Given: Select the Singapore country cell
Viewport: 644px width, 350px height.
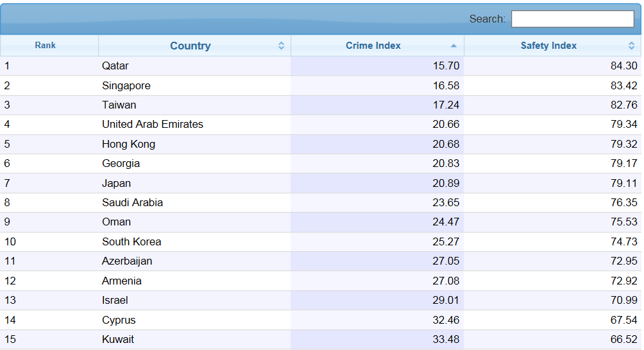Looking at the screenshot, I should (x=126, y=85).
